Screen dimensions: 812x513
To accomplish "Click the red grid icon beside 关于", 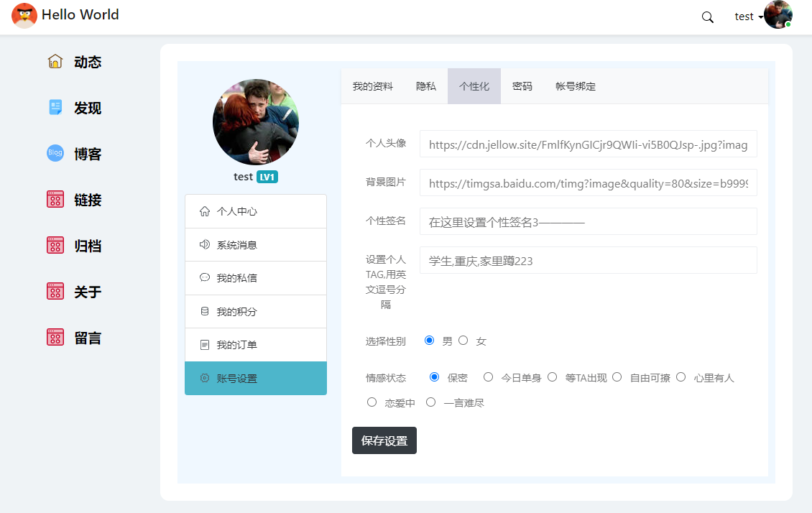I will point(55,291).
